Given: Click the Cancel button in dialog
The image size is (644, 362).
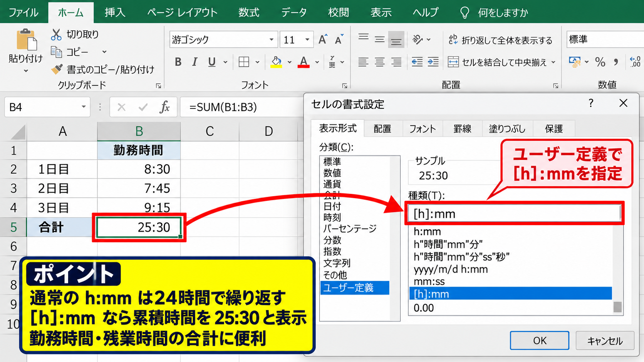Looking at the screenshot, I should (x=605, y=340).
